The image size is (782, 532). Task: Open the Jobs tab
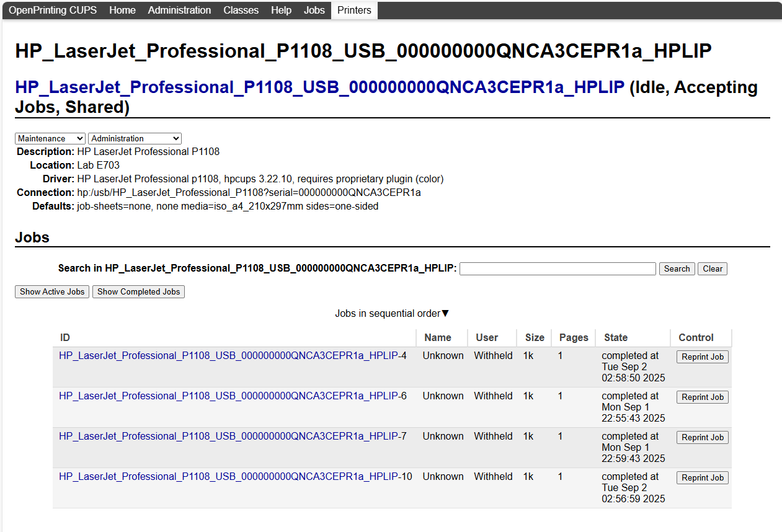click(x=314, y=11)
